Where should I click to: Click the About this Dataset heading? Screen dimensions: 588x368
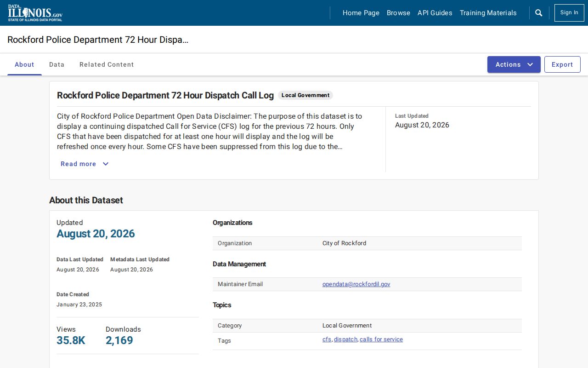(x=86, y=200)
